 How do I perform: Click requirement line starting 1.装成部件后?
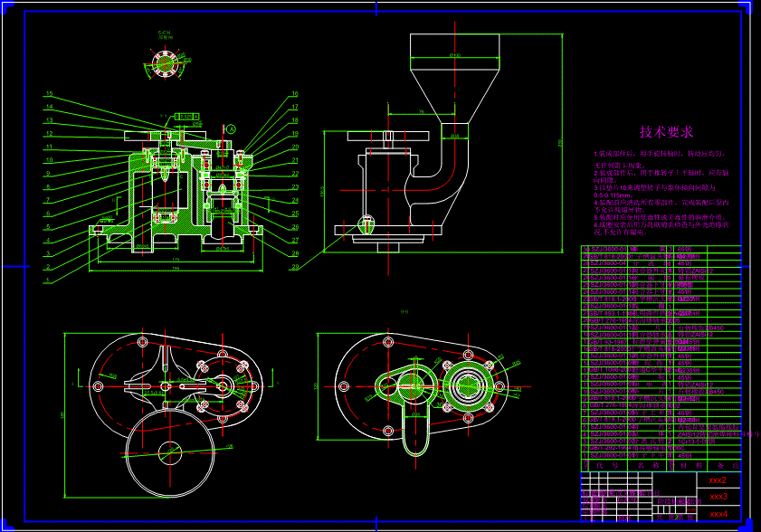(x=660, y=154)
